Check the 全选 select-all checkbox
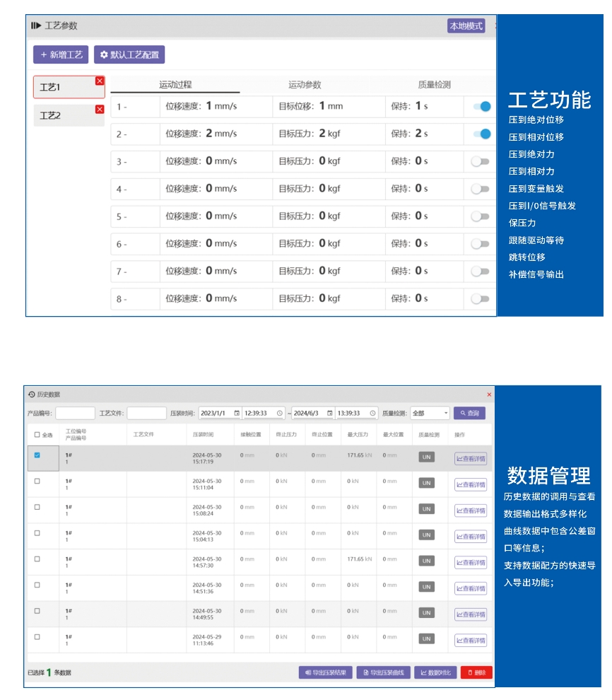612x700 pixels. [x=37, y=435]
